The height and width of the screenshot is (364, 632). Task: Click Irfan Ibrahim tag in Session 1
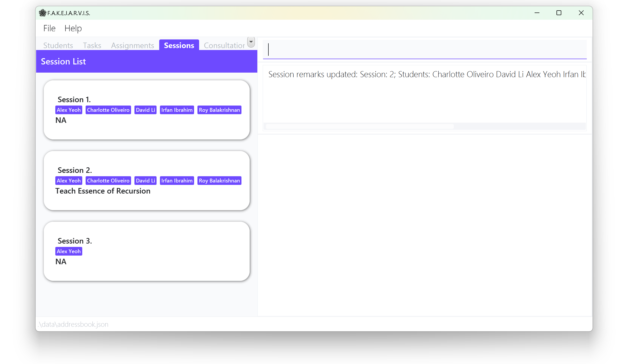click(x=177, y=110)
